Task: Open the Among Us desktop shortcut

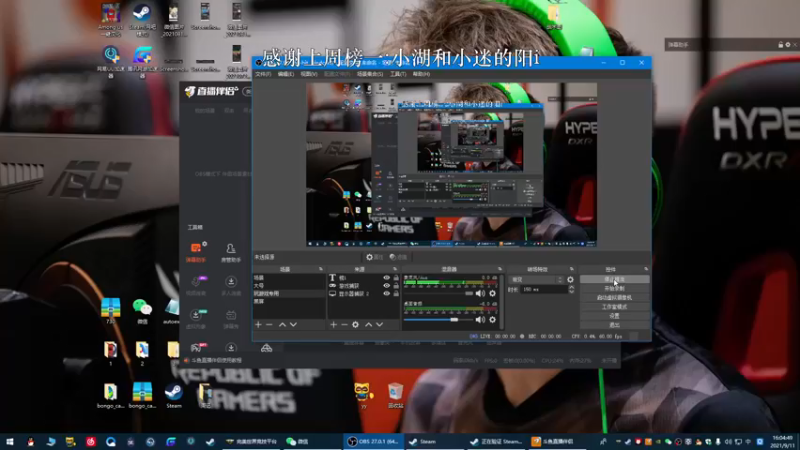Action: [111, 19]
